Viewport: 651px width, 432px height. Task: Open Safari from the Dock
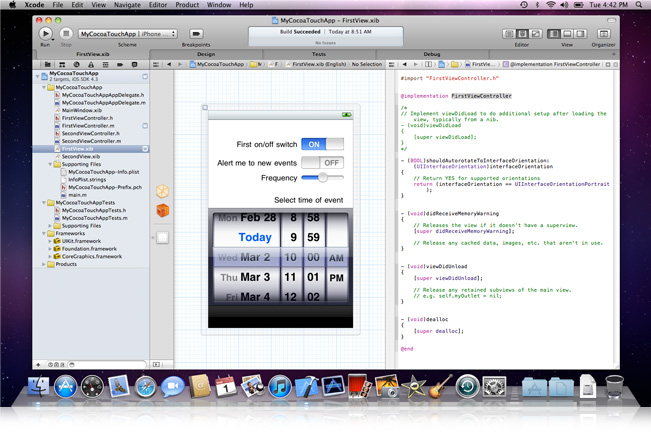[146, 386]
